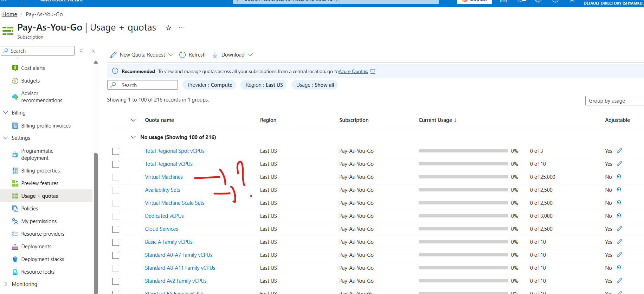The width and height of the screenshot is (644, 294).
Task: Sort by the Current Usage column header
Action: pos(437,120)
